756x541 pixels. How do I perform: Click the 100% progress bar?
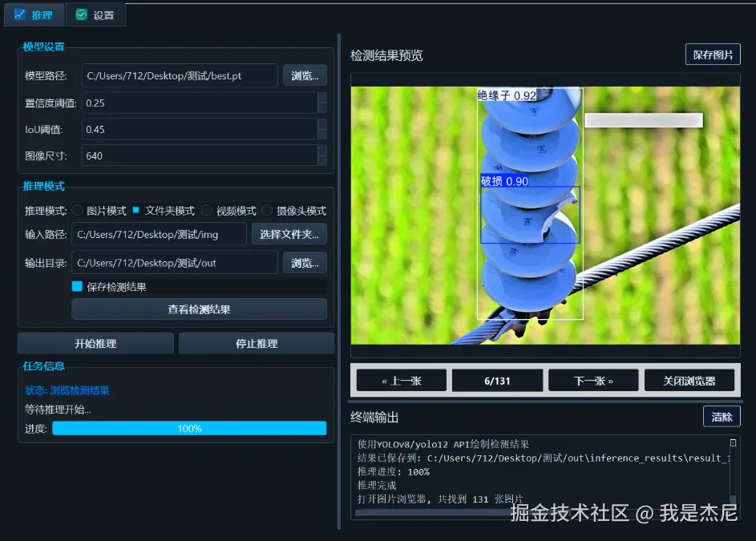coord(189,428)
